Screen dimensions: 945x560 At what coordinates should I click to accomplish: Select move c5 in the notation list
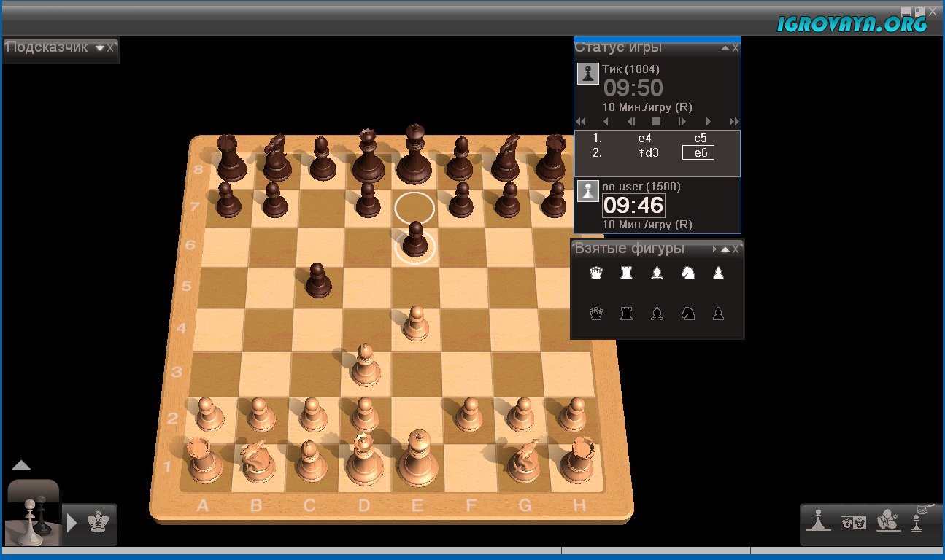[700, 138]
